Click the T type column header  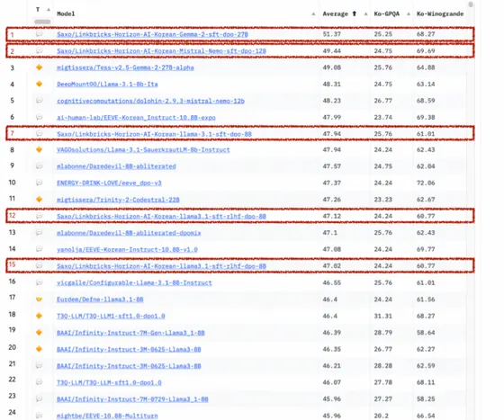click(x=38, y=10)
